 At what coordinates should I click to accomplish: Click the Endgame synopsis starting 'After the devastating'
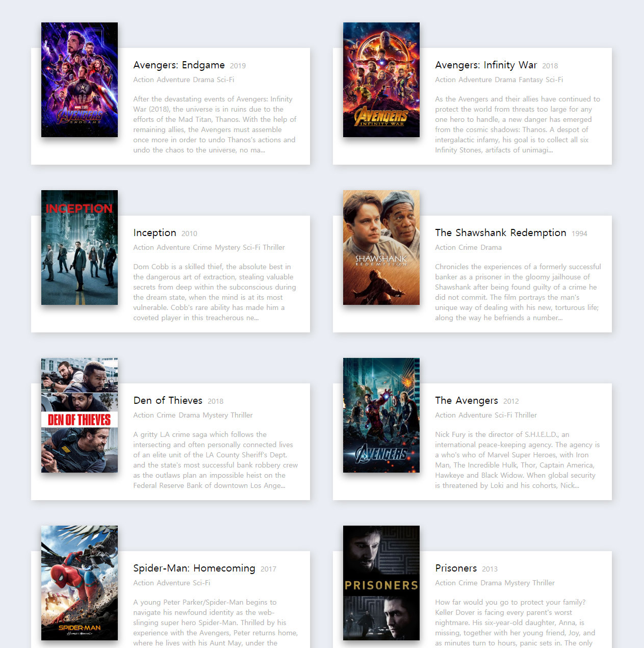215,124
